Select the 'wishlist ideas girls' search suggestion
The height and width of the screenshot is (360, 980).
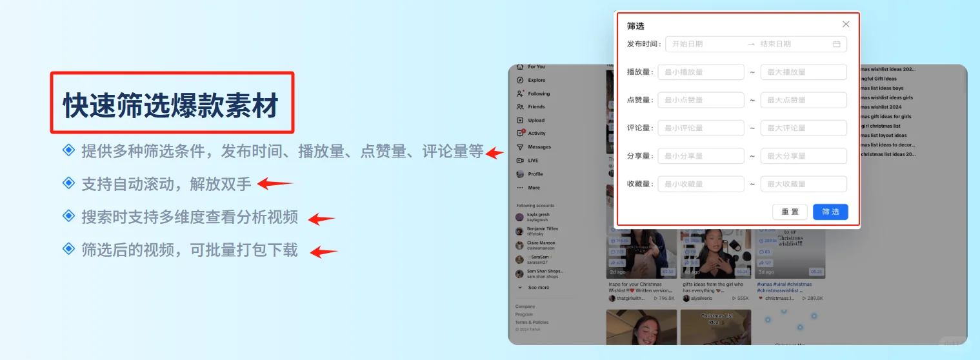point(886,97)
